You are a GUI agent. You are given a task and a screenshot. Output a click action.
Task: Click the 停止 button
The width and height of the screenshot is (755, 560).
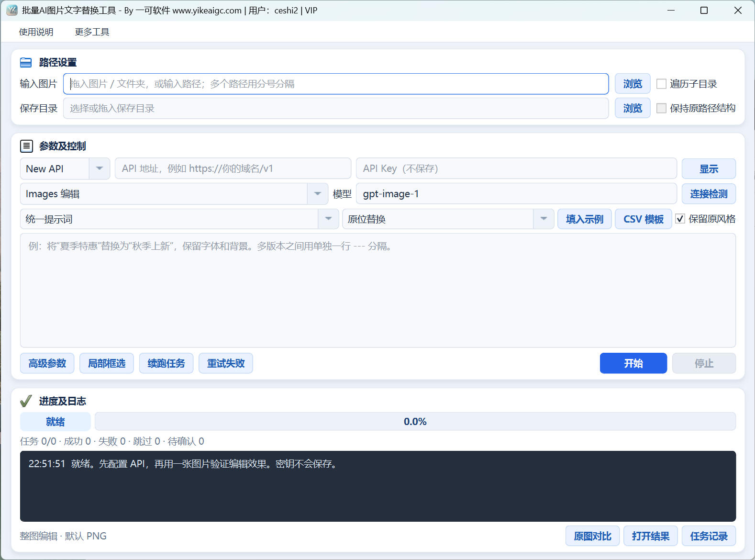click(704, 363)
